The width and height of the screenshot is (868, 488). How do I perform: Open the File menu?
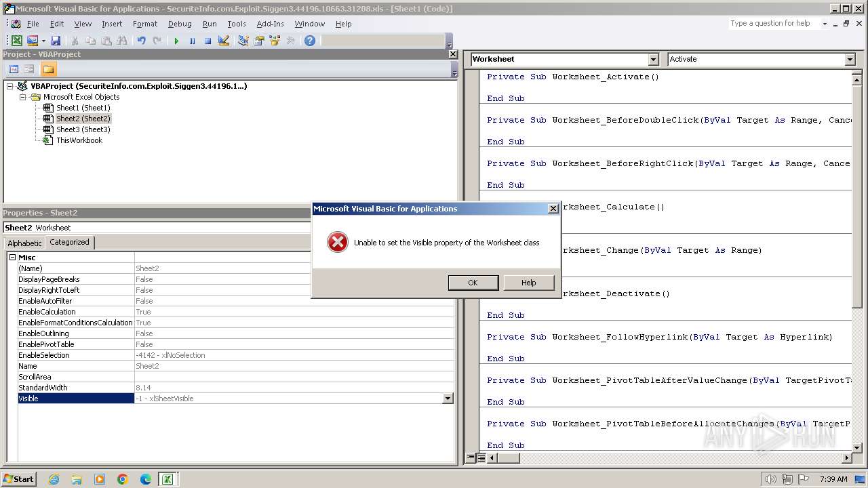(33, 24)
